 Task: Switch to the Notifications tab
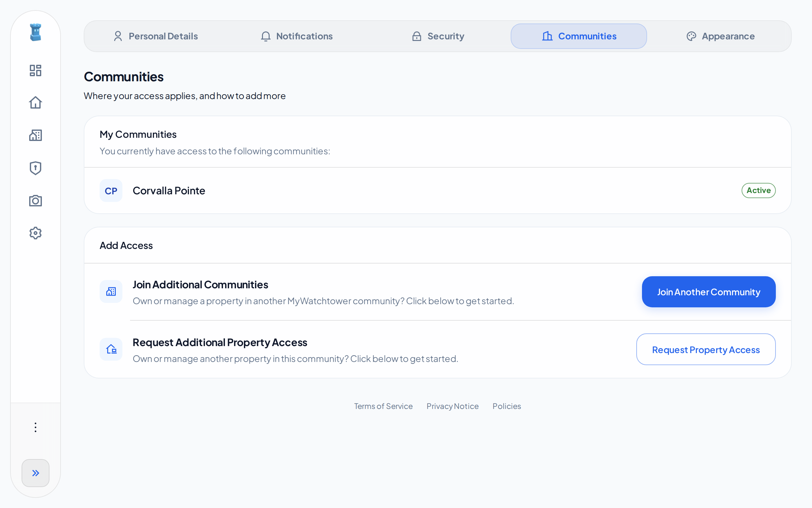(297, 36)
